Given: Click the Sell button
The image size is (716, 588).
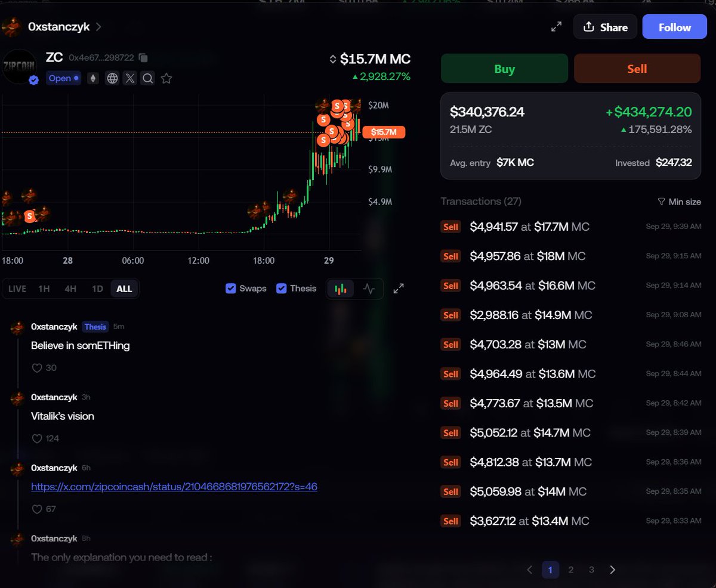Looking at the screenshot, I should 637,69.
